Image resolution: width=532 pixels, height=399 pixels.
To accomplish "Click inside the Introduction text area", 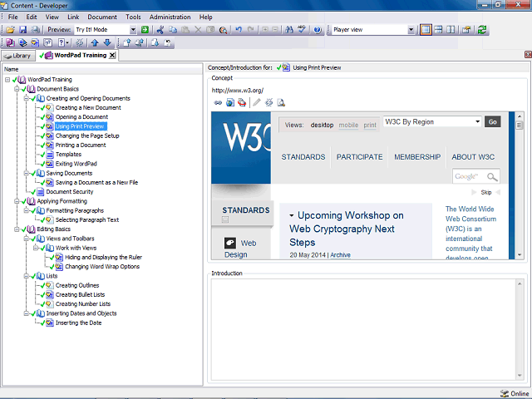I will pos(363,329).
